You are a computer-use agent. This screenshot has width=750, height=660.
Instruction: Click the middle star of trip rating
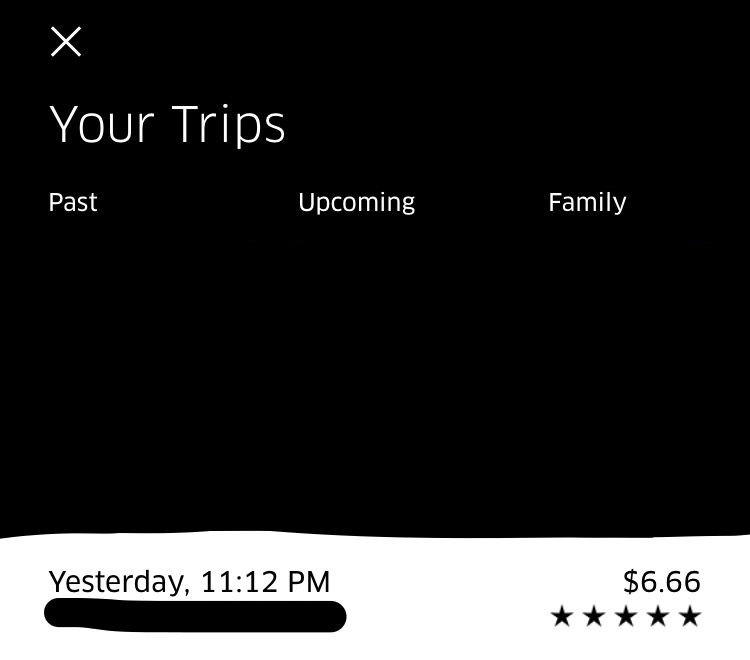coord(626,616)
